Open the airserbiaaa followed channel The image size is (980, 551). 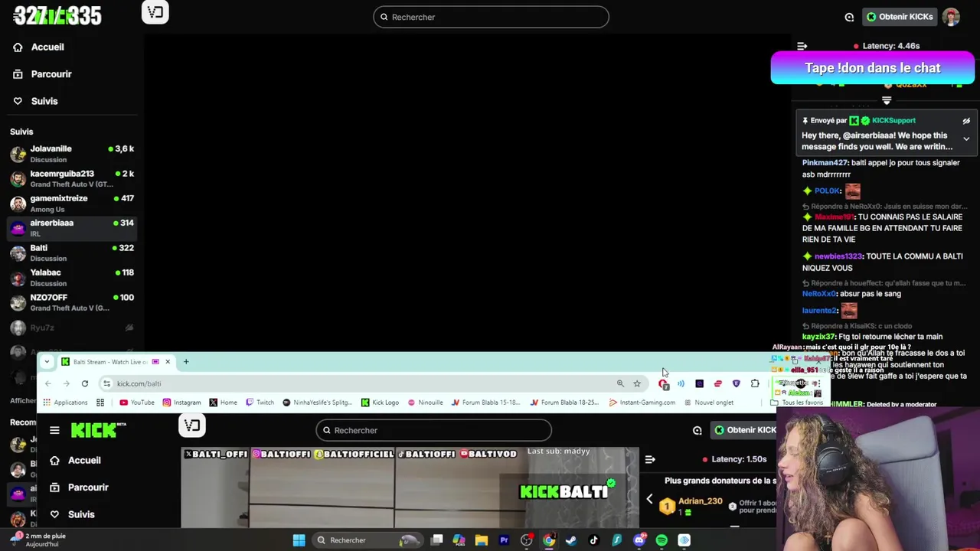pyautogui.click(x=72, y=228)
